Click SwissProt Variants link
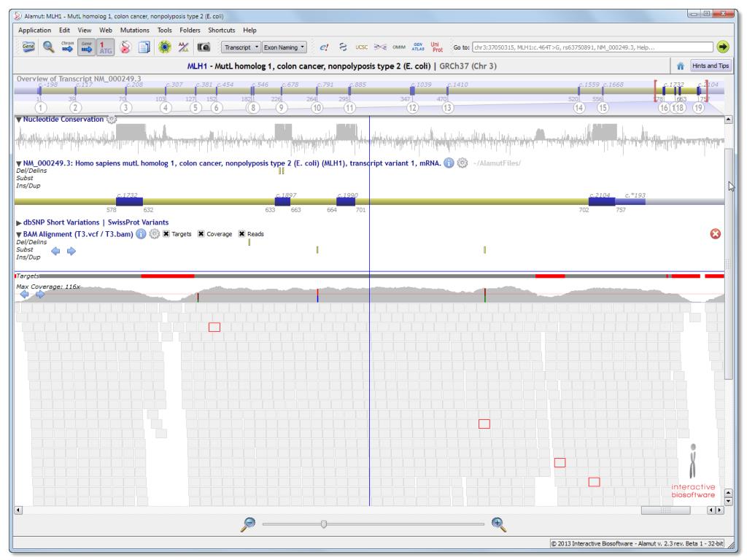 138,222
